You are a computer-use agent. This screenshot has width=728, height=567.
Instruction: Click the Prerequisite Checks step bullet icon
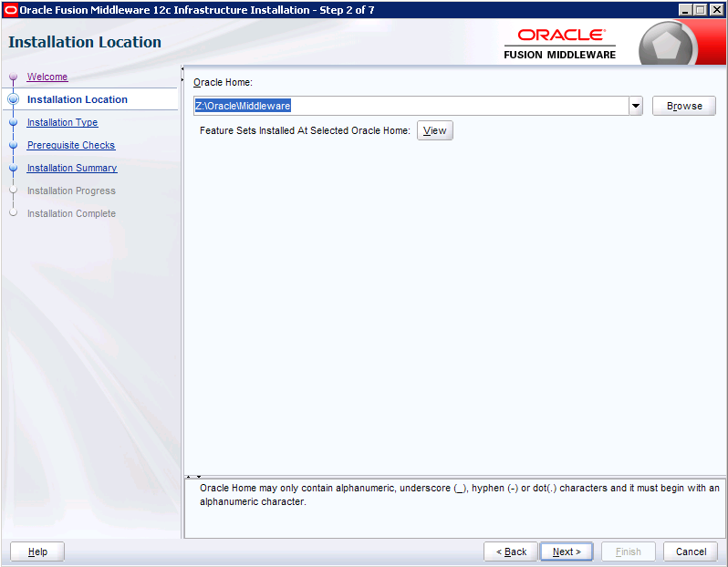coord(14,145)
